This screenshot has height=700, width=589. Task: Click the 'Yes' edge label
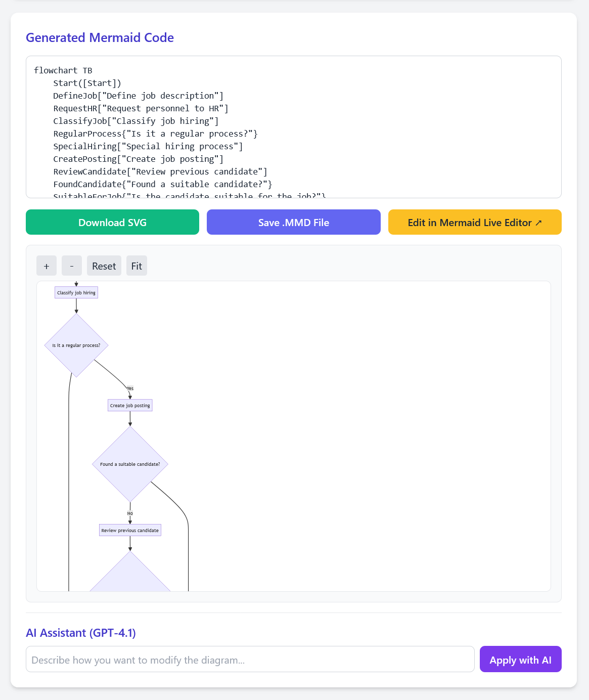point(130,388)
